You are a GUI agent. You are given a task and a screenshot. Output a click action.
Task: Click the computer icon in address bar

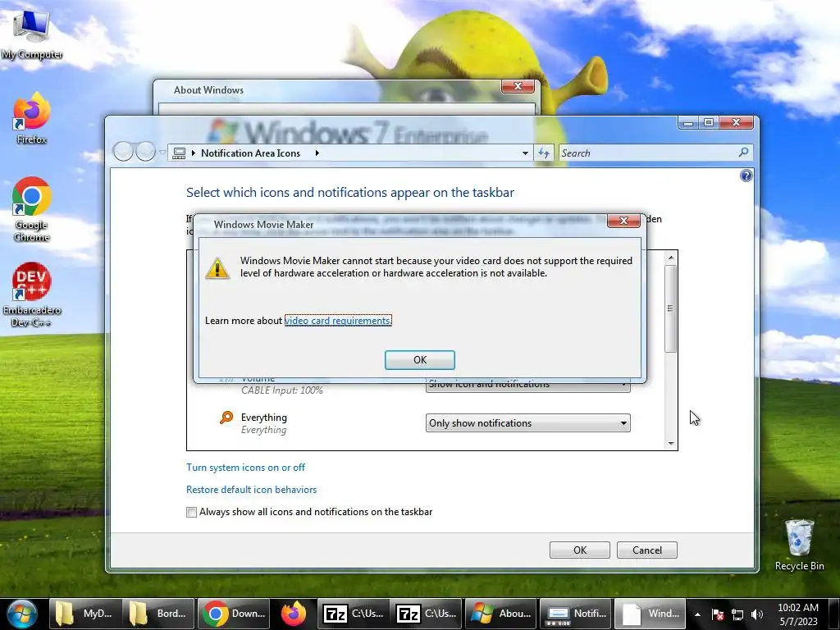[179, 153]
